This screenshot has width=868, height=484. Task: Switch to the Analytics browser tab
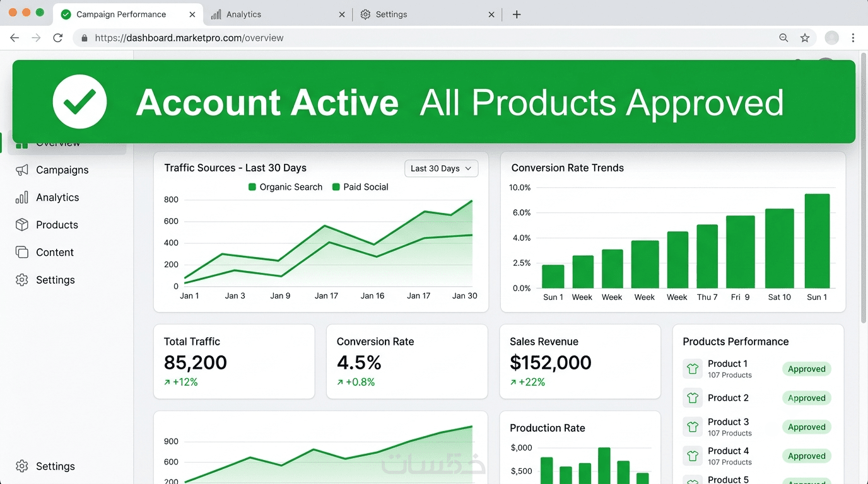[x=279, y=14]
